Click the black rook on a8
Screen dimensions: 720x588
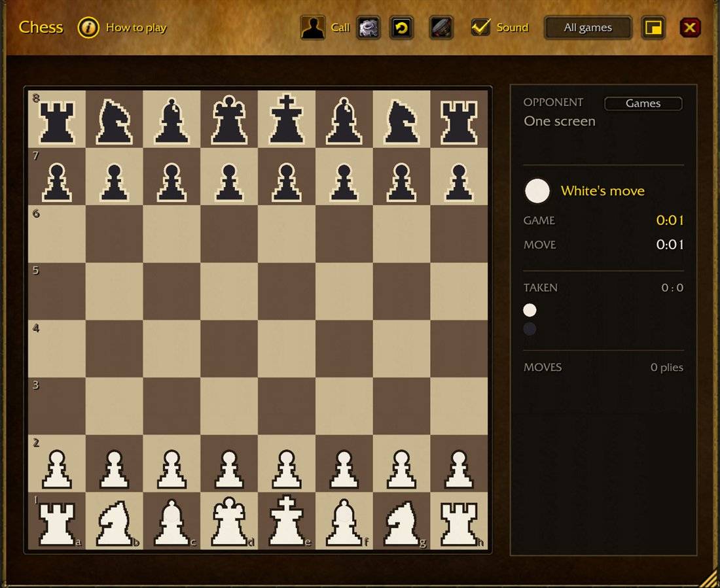(57, 122)
